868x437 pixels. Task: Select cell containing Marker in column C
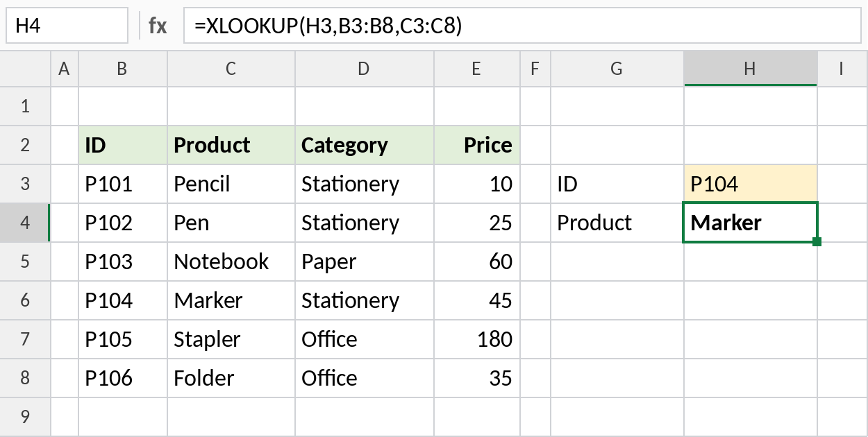[231, 300]
